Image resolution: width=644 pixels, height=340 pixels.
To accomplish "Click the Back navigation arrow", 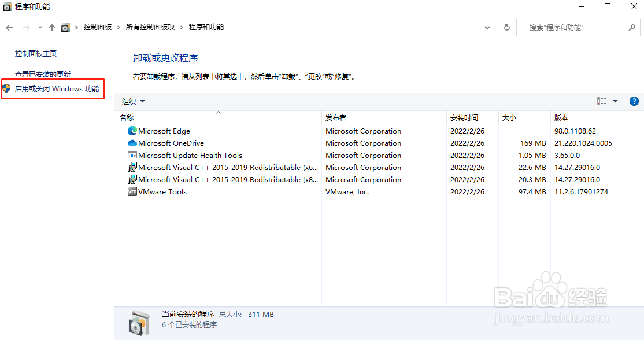I will (9, 28).
